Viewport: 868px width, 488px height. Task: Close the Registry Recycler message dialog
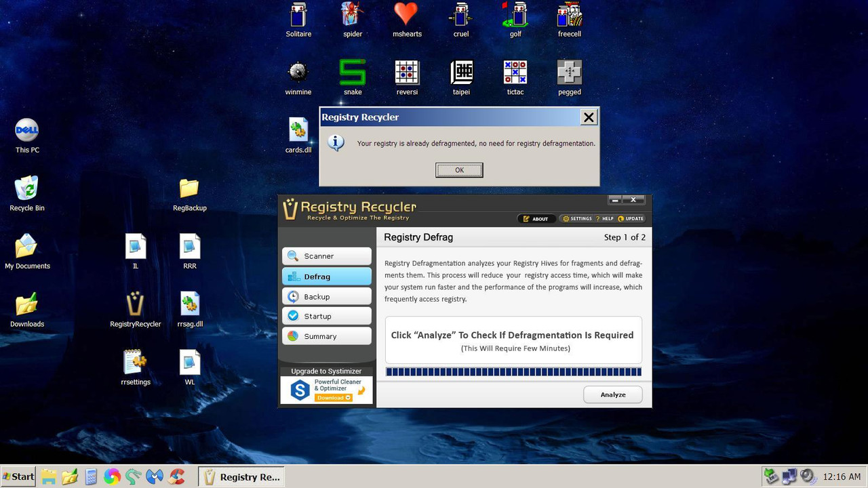(x=589, y=117)
